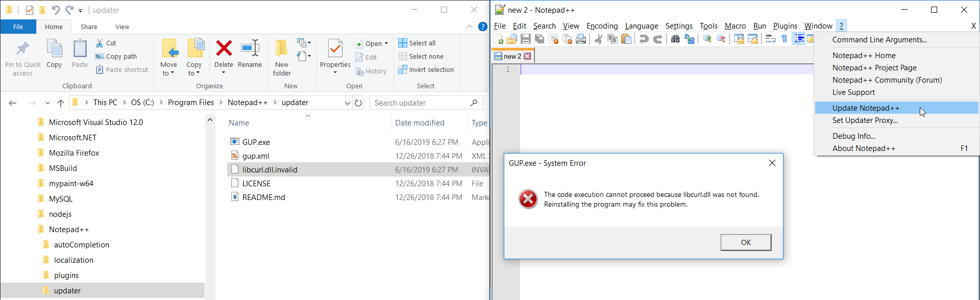The image size is (980, 300).
Task: Select the libcurl.dll.invalid file row
Action: [358, 169]
